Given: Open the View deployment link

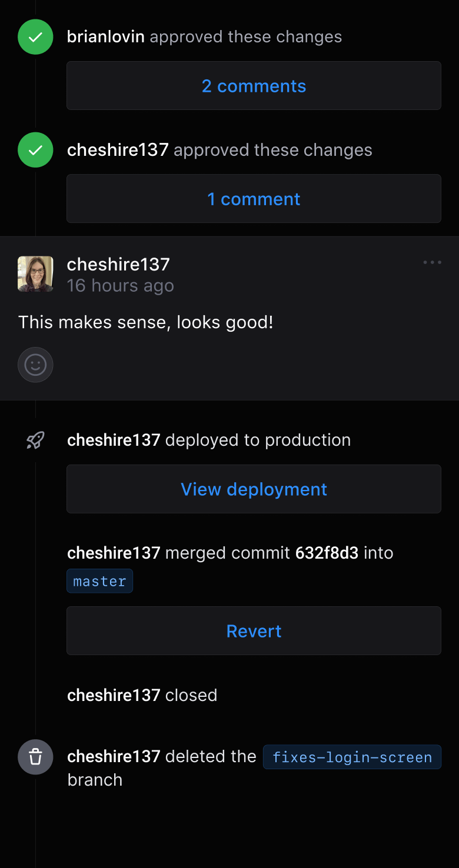Looking at the screenshot, I should click(x=254, y=489).
